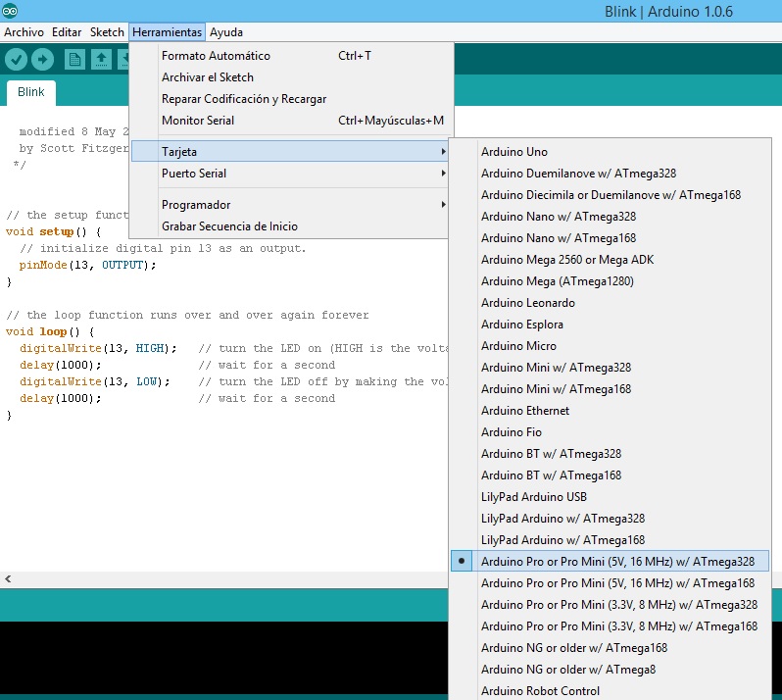The image size is (782, 700).
Task: Click the 'pinMode(13, OUTPUT);' code line
Action: [87, 265]
